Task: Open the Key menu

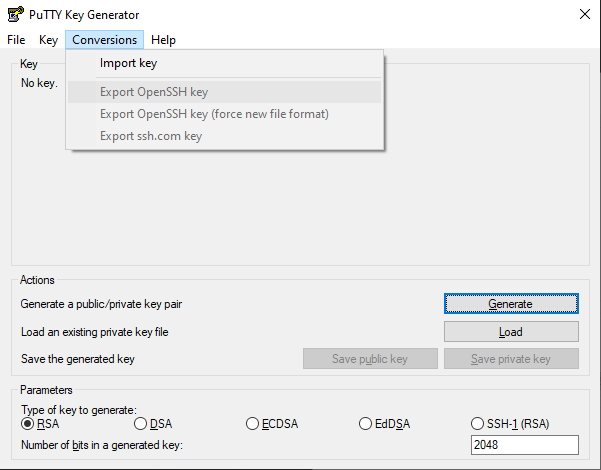Action: pyautogui.click(x=48, y=40)
